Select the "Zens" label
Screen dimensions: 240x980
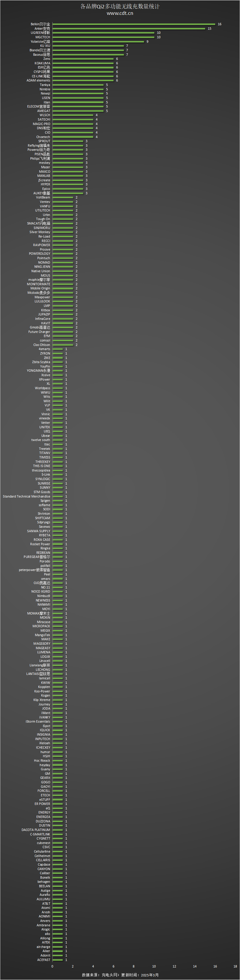click(x=47, y=59)
